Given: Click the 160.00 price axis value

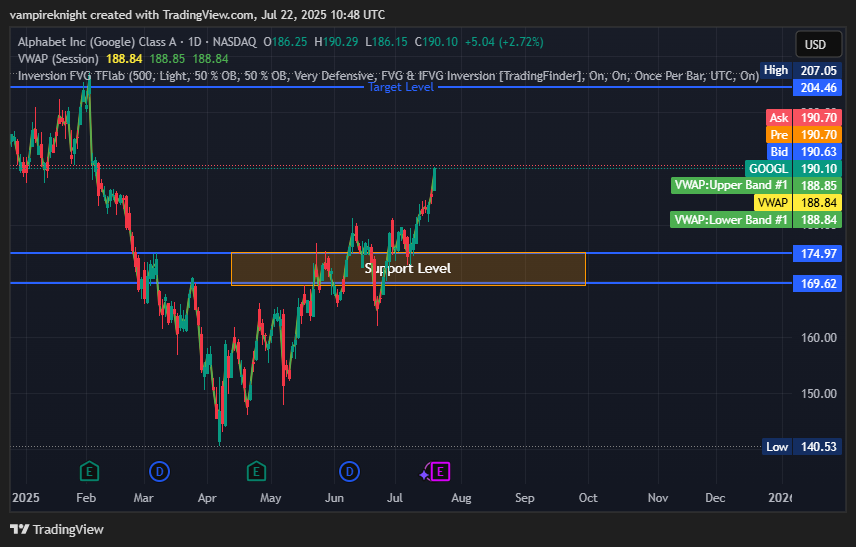Looking at the screenshot, I should (818, 338).
